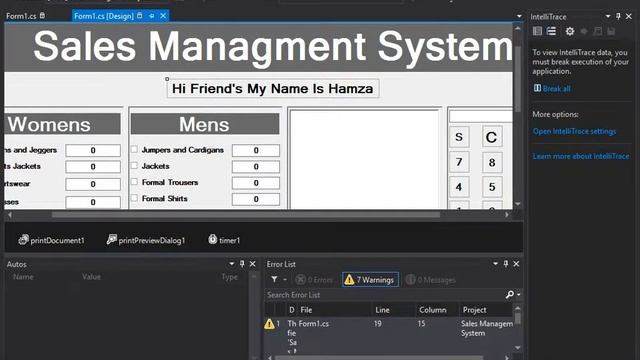Select the Form1.cs [Design] tab
The image size is (640, 360).
pyautogui.click(x=104, y=16)
